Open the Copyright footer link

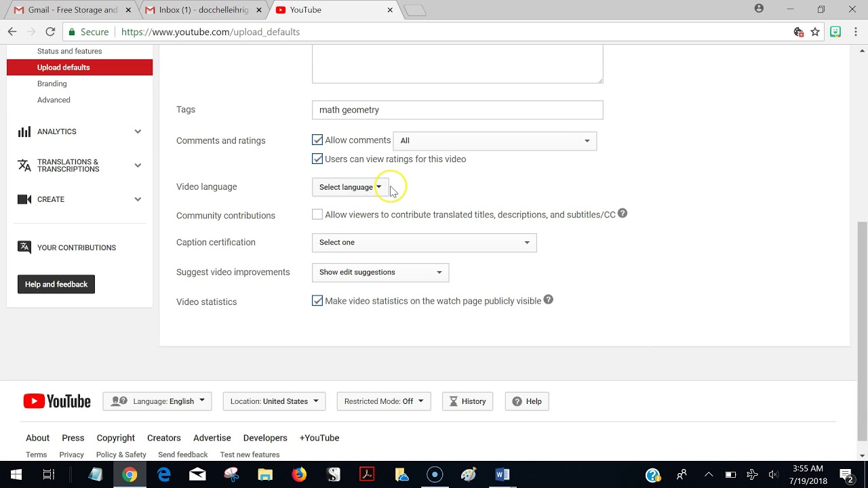pyautogui.click(x=115, y=438)
